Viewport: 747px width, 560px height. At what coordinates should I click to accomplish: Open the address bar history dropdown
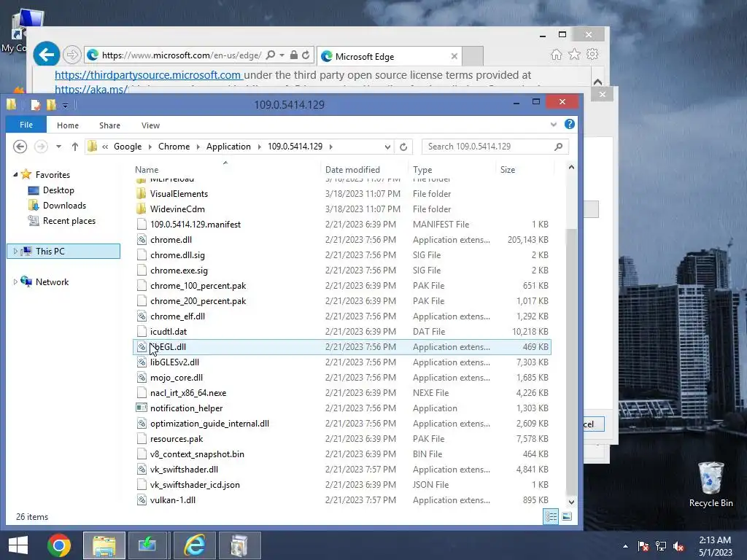point(387,147)
